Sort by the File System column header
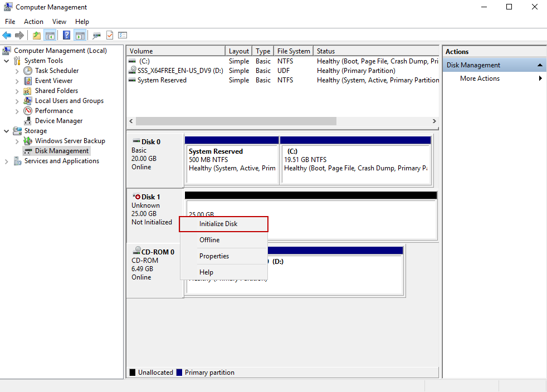Image resolution: width=547 pixels, height=392 pixels. point(294,51)
